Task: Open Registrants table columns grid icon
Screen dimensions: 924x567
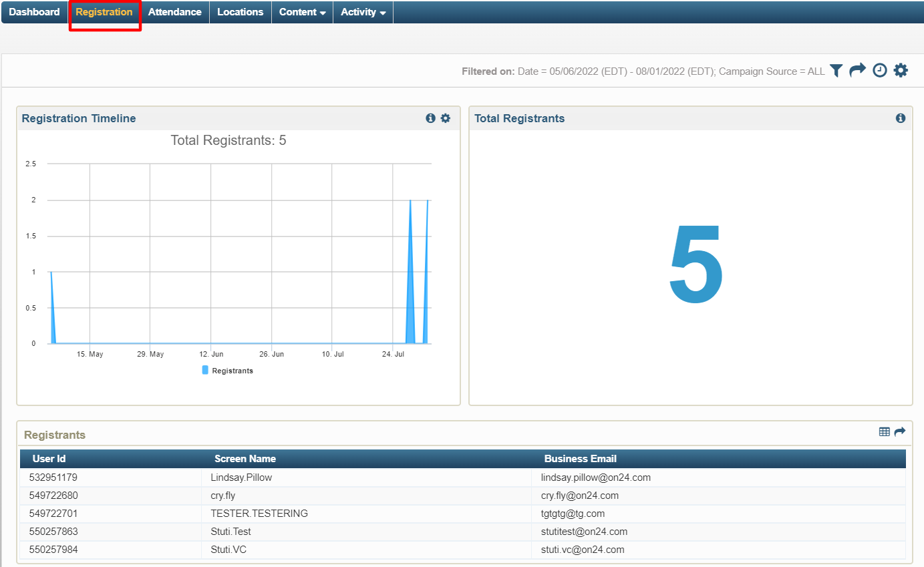Action: click(885, 432)
